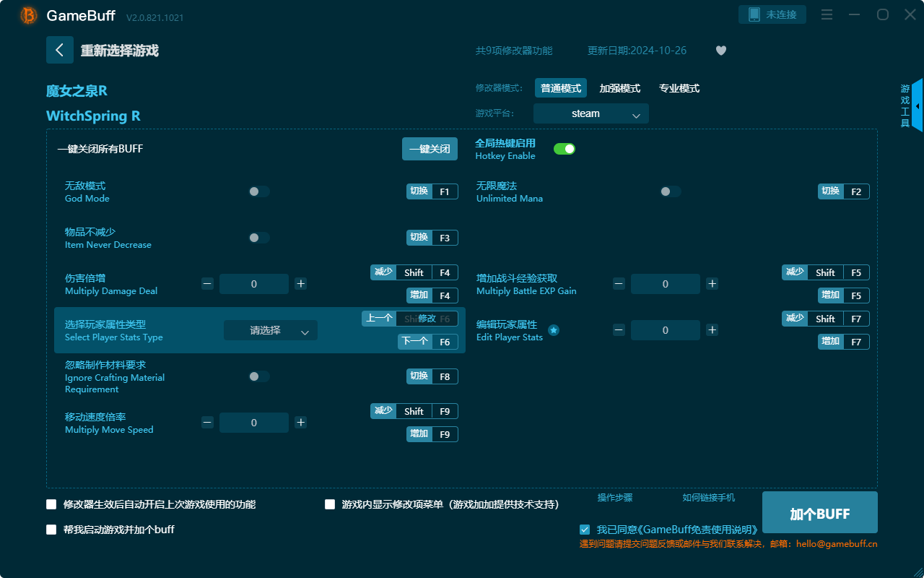The width and height of the screenshot is (924, 578).
Task: Click the 一键关闭 button to disable all buffs
Action: pos(430,148)
